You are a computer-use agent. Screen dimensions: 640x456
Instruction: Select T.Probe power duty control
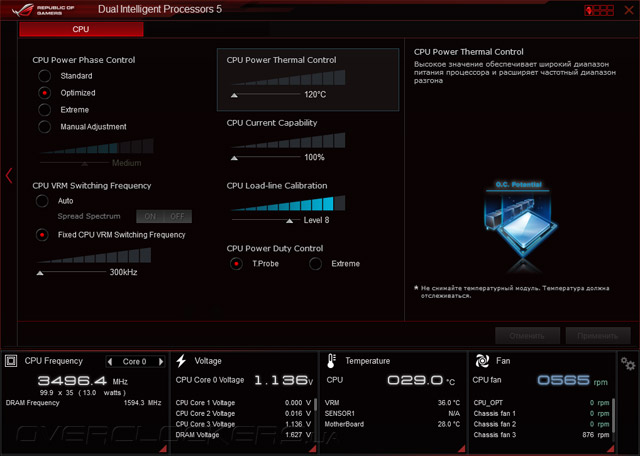point(236,264)
